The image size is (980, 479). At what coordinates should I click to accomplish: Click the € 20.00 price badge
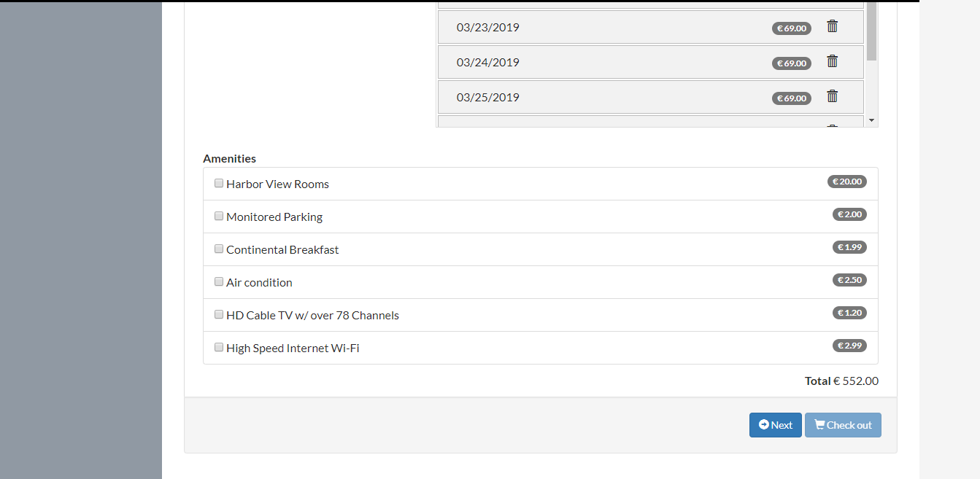coord(847,182)
